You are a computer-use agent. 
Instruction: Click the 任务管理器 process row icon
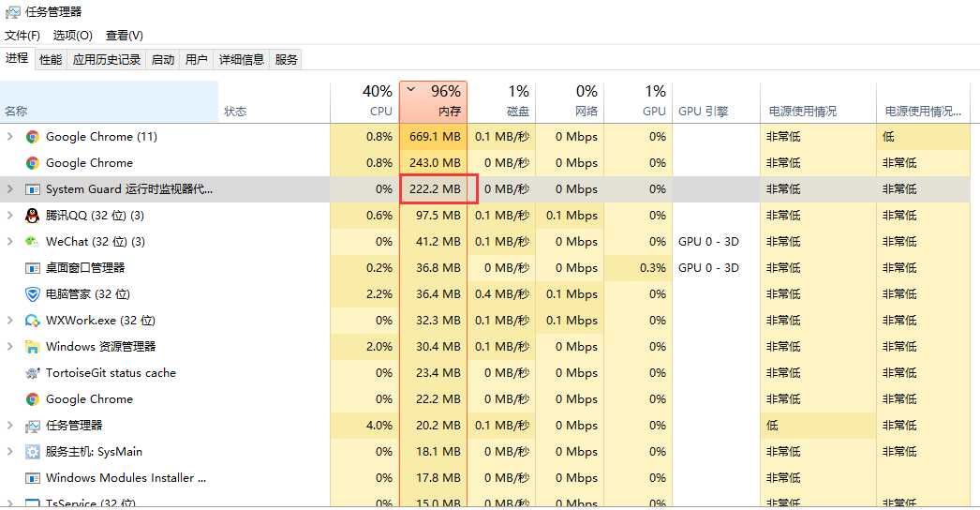tap(33, 427)
